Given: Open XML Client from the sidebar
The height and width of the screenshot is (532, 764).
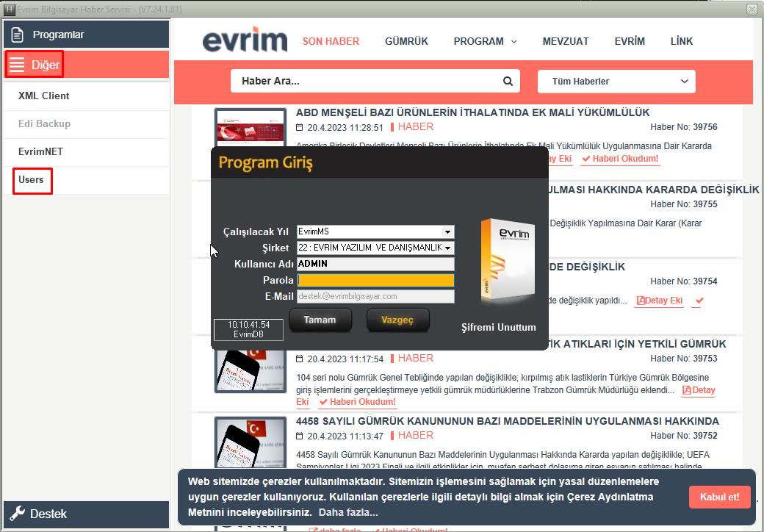Looking at the screenshot, I should pos(86,96).
